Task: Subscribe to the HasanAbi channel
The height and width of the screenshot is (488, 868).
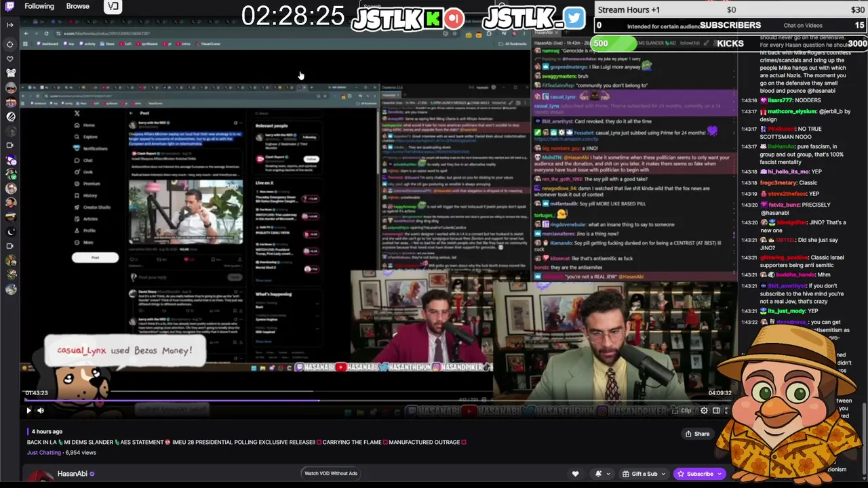Action: pos(695,474)
